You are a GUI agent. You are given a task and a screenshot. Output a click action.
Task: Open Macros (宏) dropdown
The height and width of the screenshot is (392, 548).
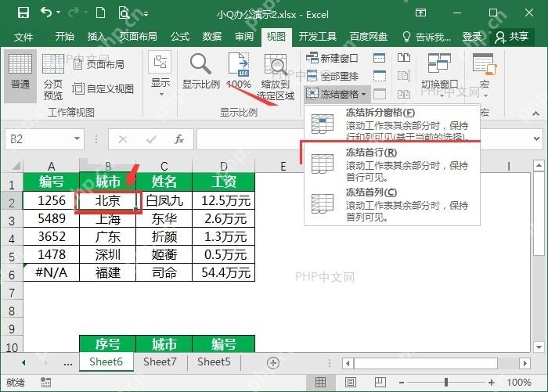pos(484,75)
